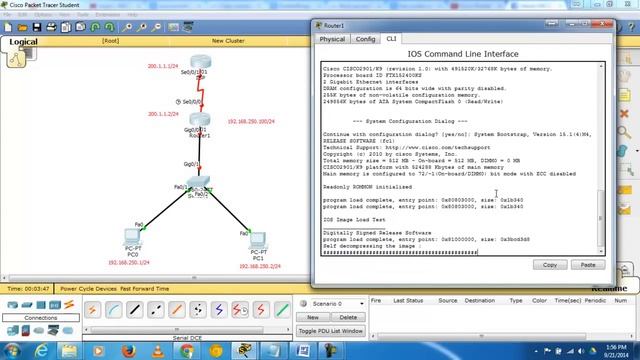Image resolution: width=640 pixels, height=360 pixels.
Task: Select the automatic connection type lightning icon
Action: (93, 310)
